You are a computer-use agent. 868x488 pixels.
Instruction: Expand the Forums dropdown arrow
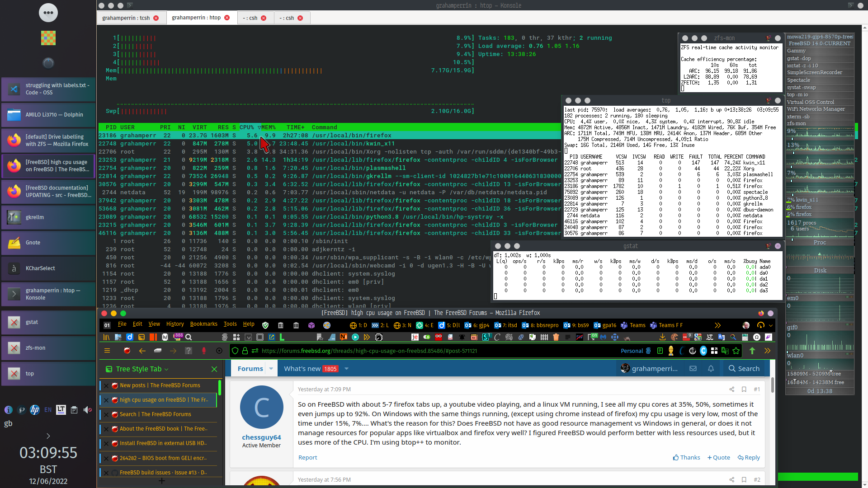click(x=271, y=369)
